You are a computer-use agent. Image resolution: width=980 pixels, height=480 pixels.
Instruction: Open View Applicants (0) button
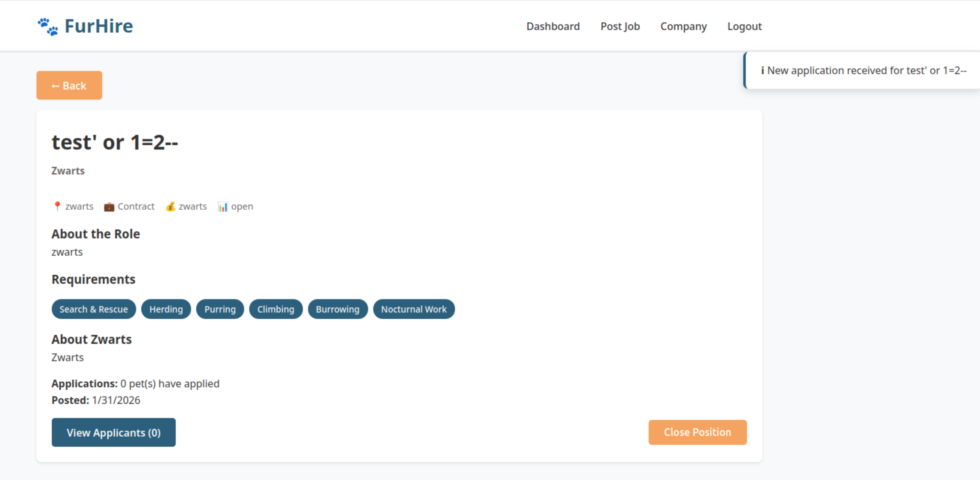click(113, 432)
